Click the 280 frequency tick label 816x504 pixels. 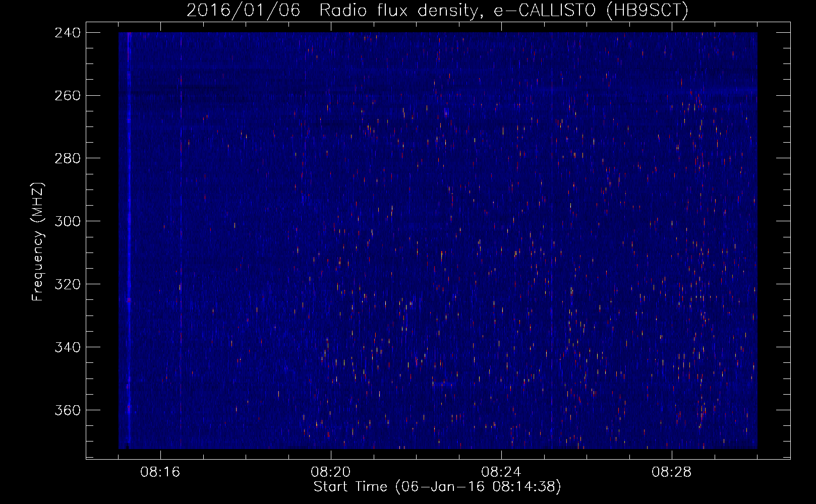click(x=68, y=159)
